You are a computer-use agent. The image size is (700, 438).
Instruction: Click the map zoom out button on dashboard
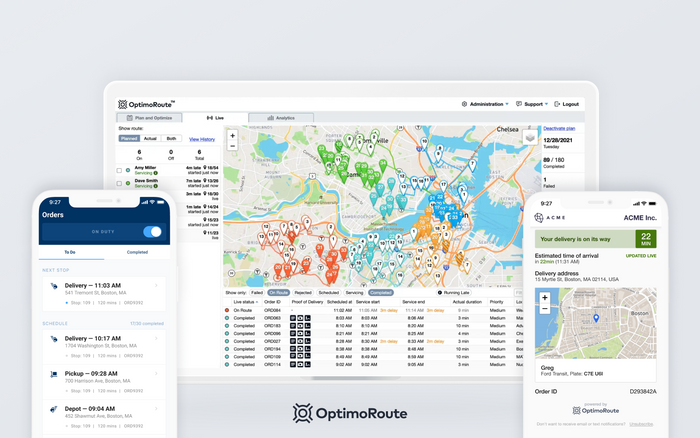click(233, 146)
